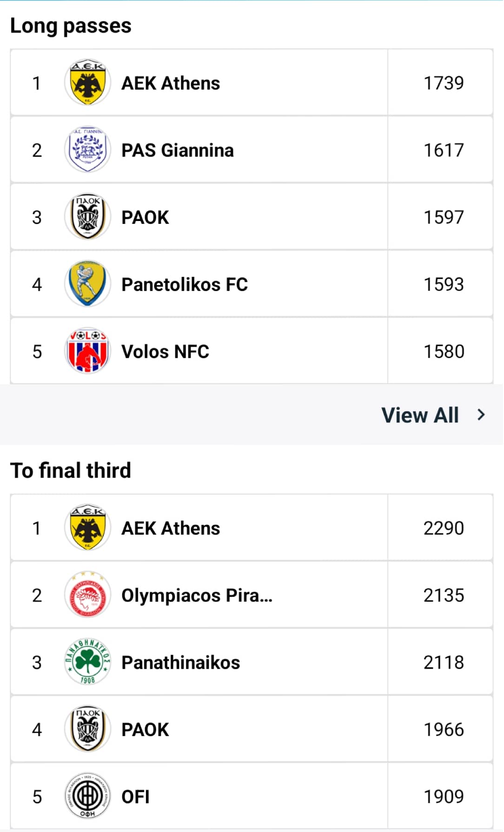Tap AEK Athens crest in To final third

[x=87, y=528]
